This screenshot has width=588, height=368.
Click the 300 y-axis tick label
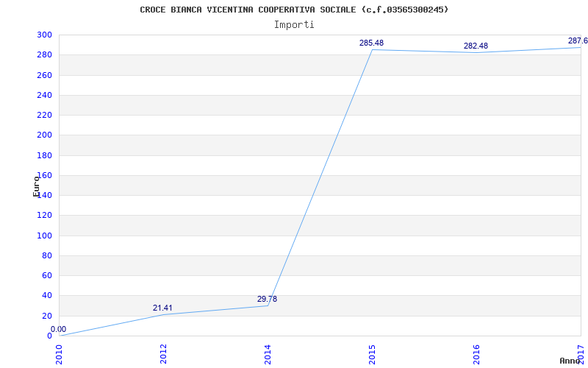tap(44, 35)
